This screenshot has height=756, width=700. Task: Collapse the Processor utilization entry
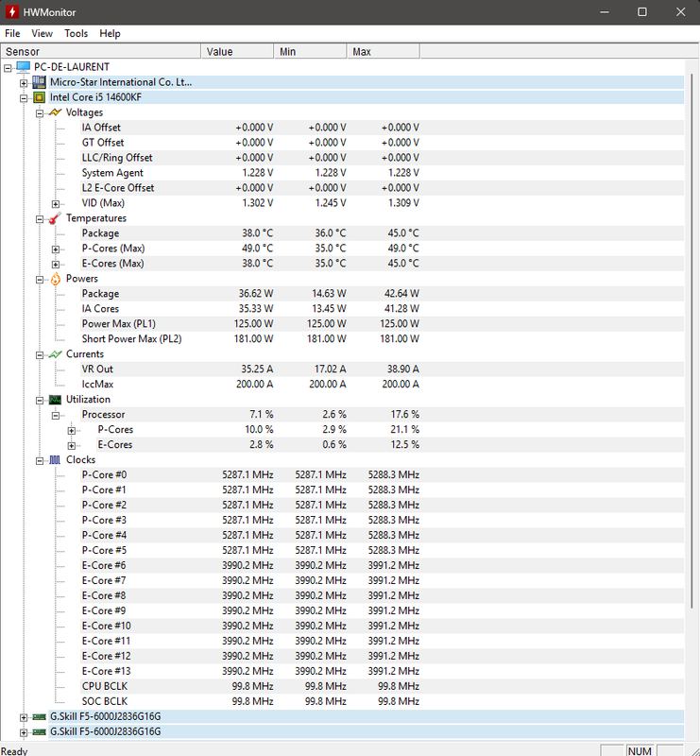click(56, 415)
